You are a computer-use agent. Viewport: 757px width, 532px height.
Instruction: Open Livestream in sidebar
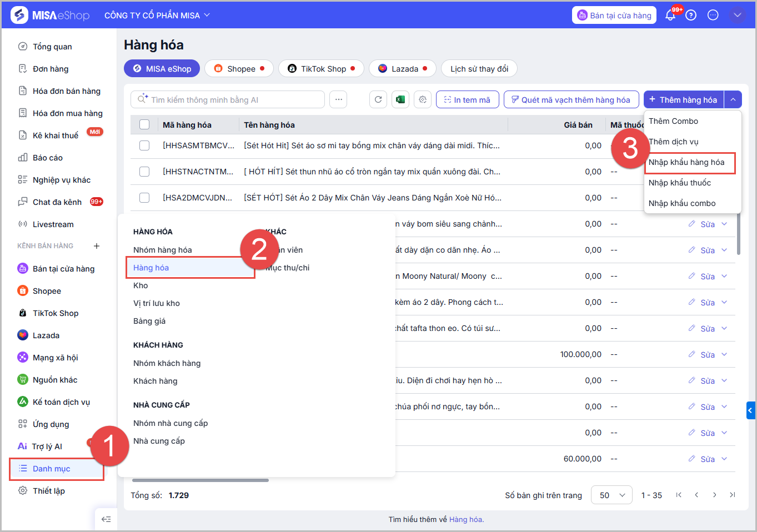coord(53,224)
